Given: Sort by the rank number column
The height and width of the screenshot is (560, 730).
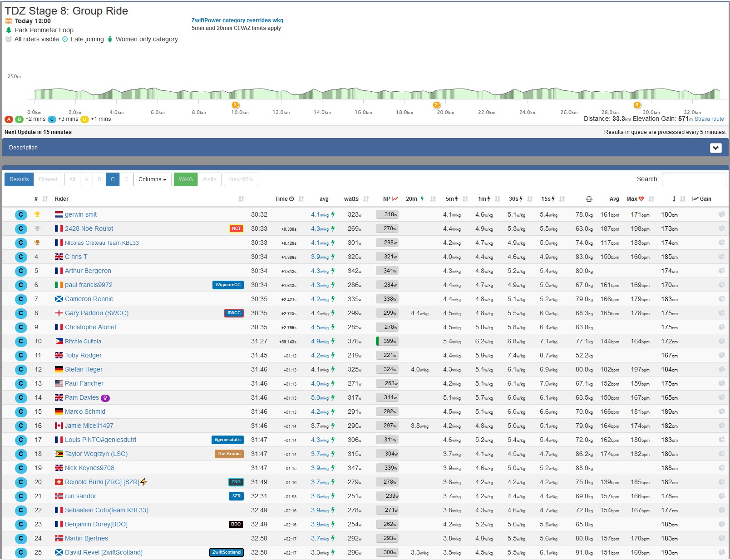Looking at the screenshot, I should coord(45,199).
